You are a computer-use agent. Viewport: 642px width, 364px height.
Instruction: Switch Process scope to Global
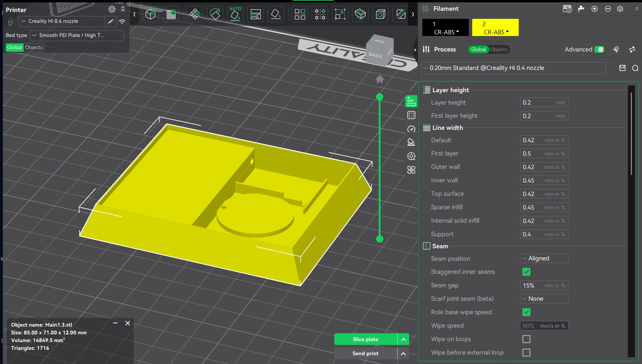(478, 49)
